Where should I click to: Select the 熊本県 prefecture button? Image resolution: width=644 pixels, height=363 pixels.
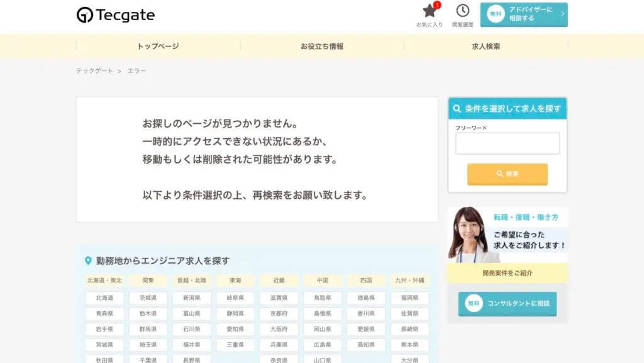coord(409,345)
